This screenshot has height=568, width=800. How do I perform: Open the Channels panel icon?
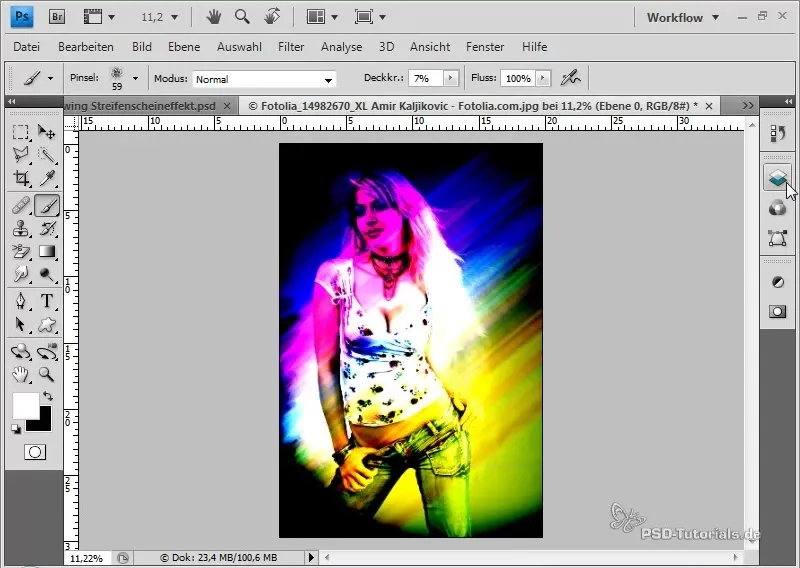[777, 208]
